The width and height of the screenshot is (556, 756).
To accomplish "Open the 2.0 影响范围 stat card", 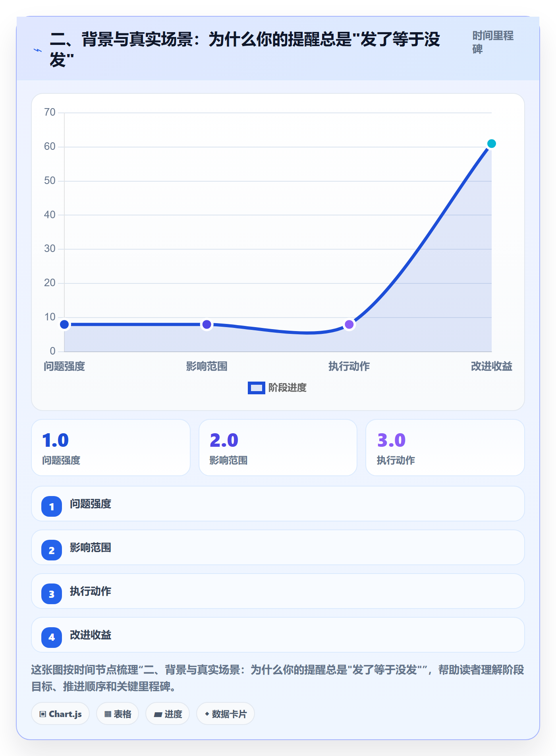I will pos(278,448).
